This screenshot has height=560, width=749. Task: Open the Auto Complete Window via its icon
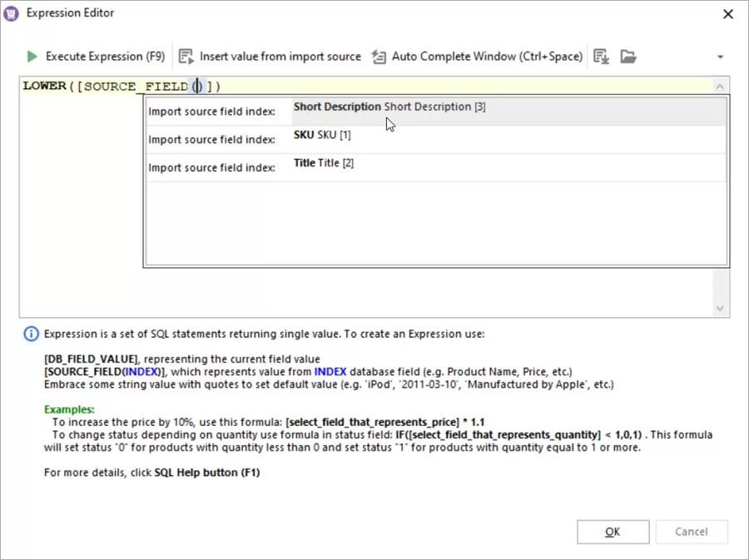click(380, 56)
